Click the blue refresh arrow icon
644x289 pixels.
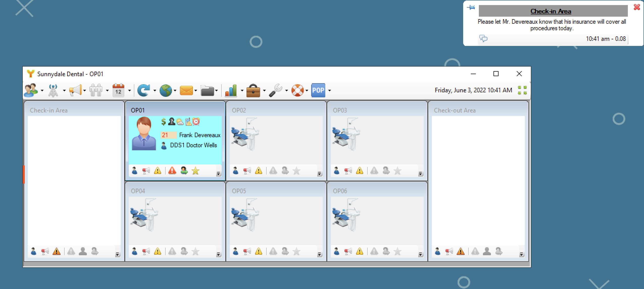pos(143,90)
